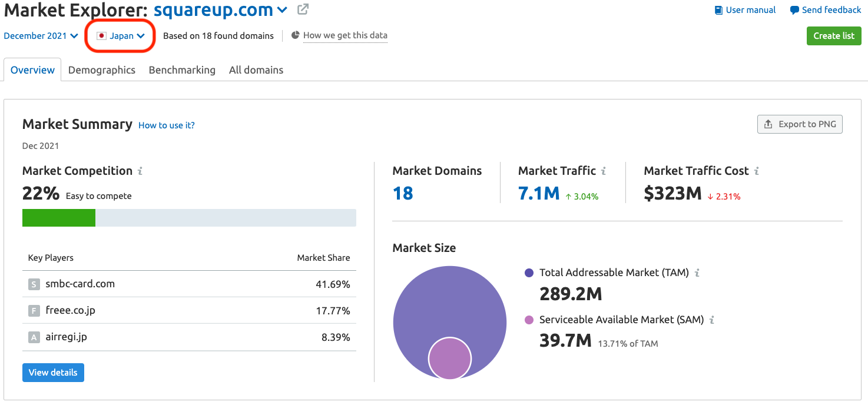
Task: Show info for Serviceable Available Market
Action: click(x=712, y=320)
